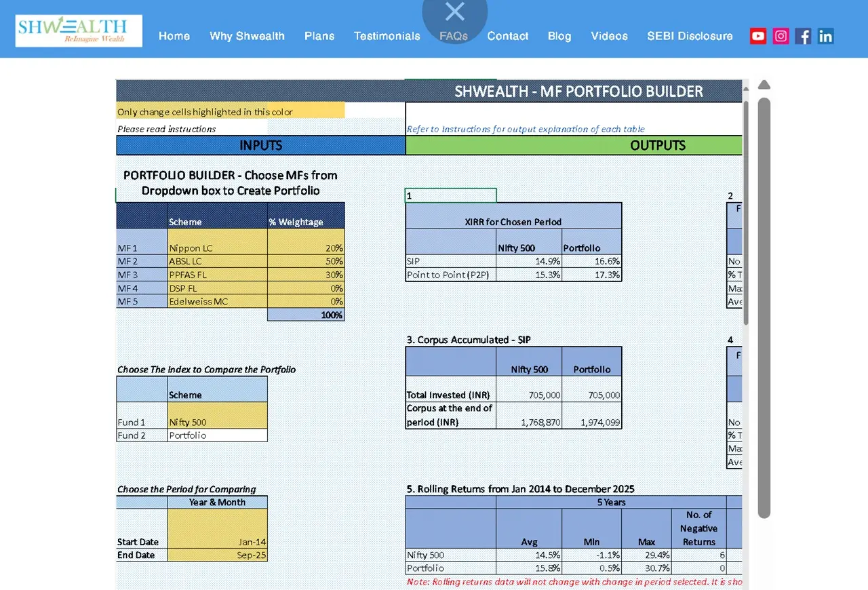Click the Shwealth logo
Screen dimensions: 868x590
[x=78, y=31]
